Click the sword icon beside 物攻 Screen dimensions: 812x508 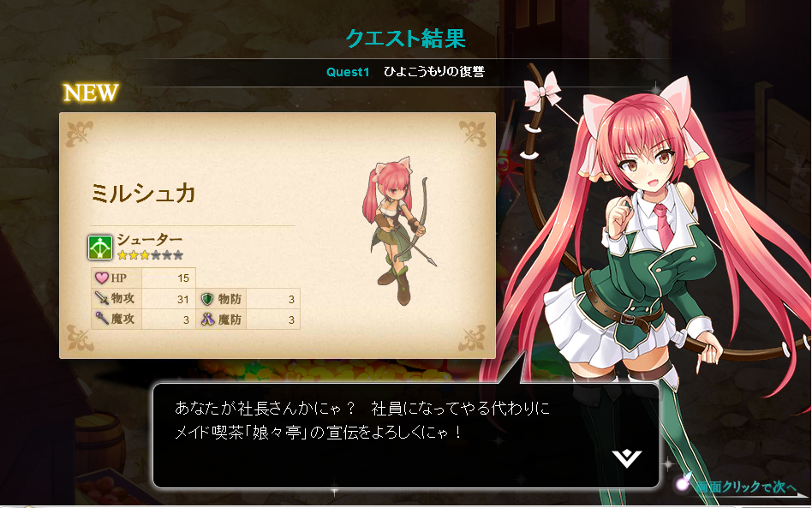pyautogui.click(x=101, y=298)
